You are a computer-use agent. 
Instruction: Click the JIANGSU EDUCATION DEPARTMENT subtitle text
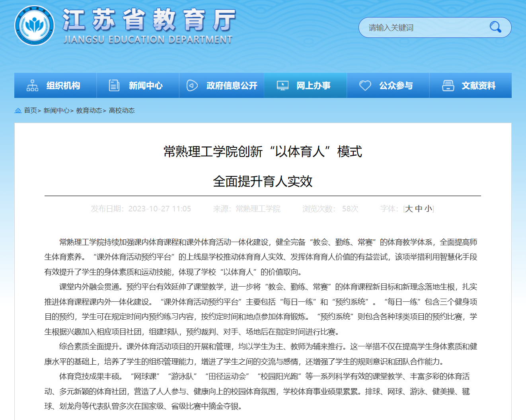point(148,39)
